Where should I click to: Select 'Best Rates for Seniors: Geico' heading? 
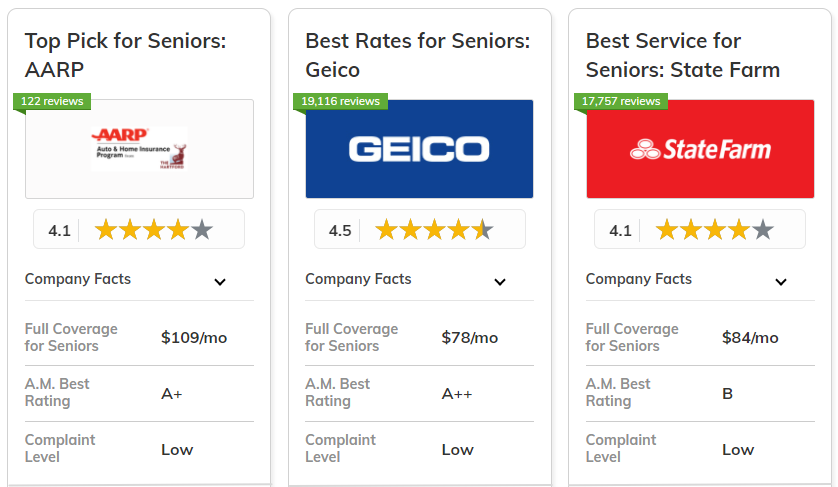click(x=417, y=55)
